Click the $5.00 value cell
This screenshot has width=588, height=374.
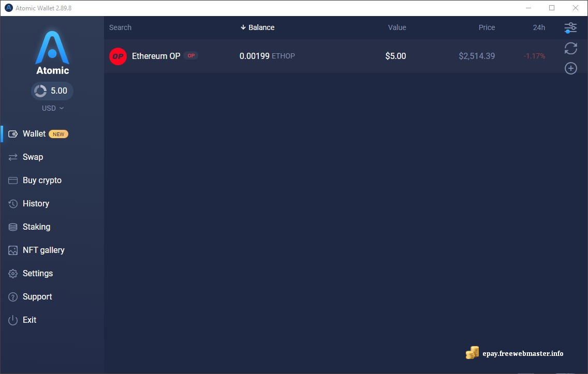(x=395, y=56)
